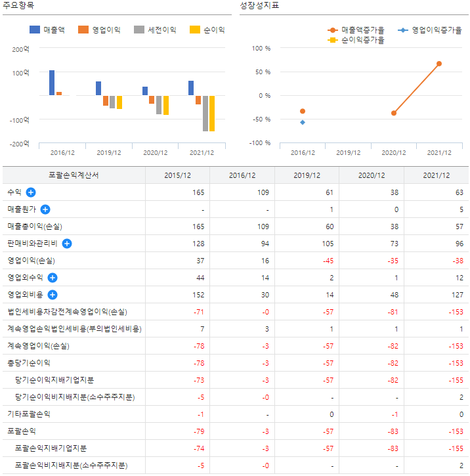Click the 2016/12 blue 매출액 bar
470x476 pixels.
tap(52, 83)
